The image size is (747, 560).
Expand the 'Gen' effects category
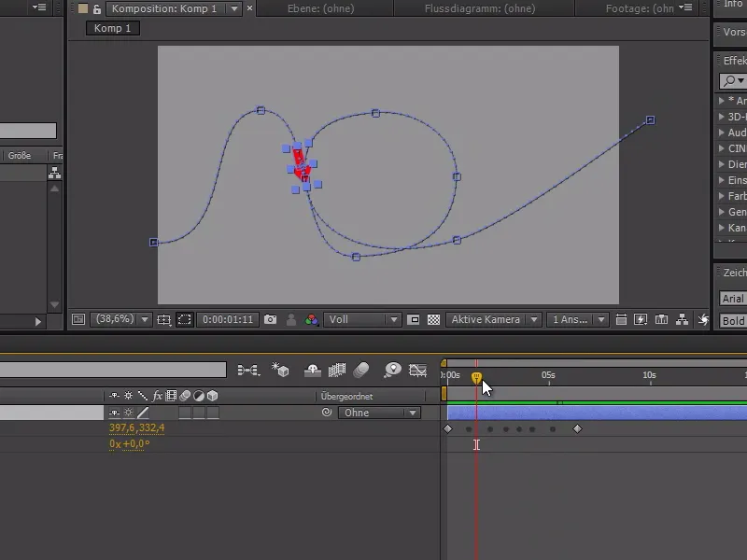pyautogui.click(x=721, y=212)
